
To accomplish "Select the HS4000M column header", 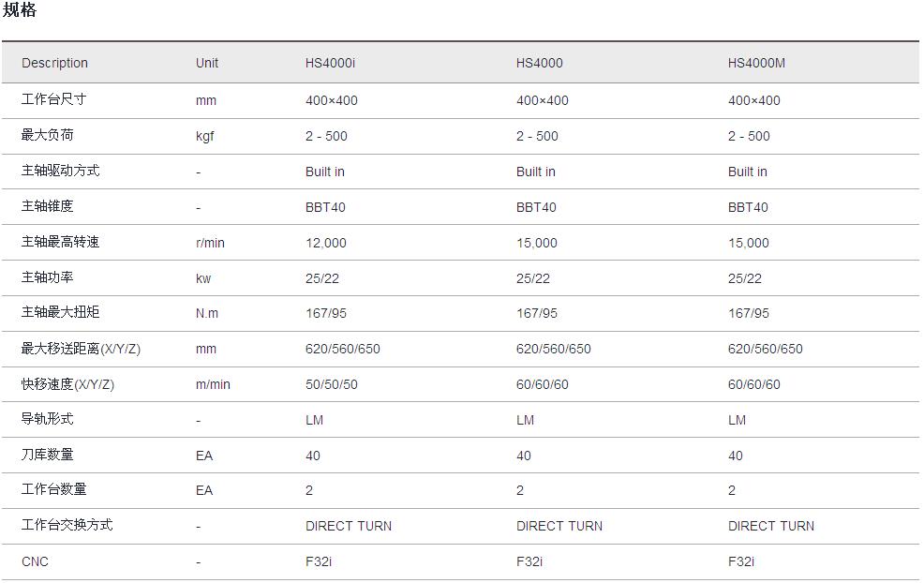I will (756, 63).
